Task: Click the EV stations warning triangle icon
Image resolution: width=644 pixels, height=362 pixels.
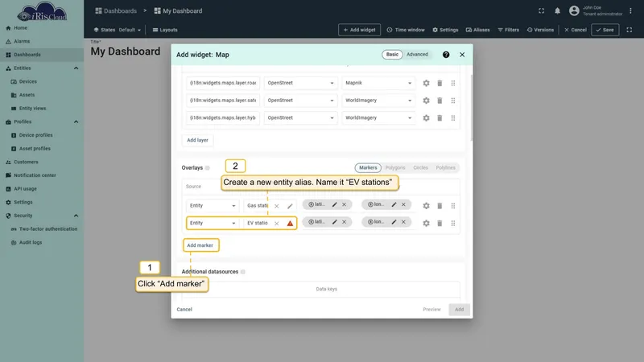Action: coord(290,224)
